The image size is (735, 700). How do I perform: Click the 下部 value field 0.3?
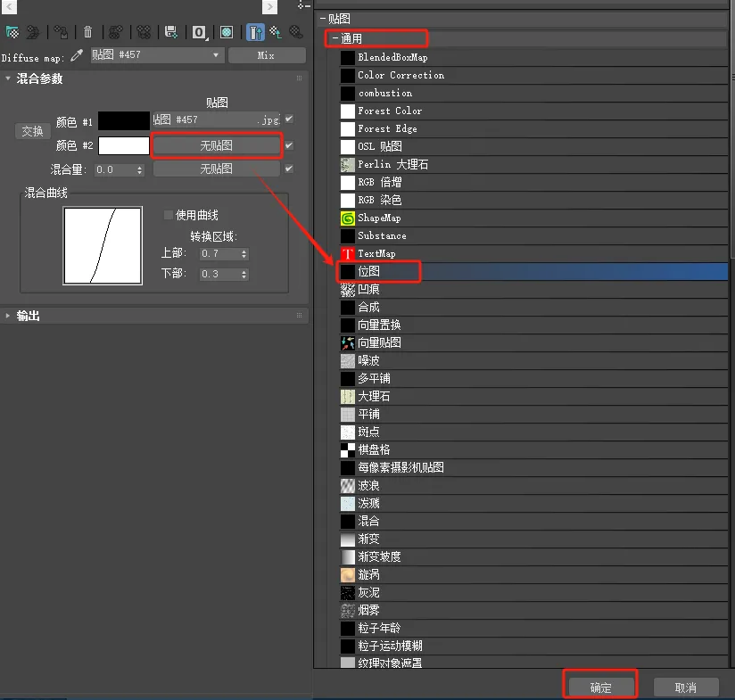[x=219, y=274]
